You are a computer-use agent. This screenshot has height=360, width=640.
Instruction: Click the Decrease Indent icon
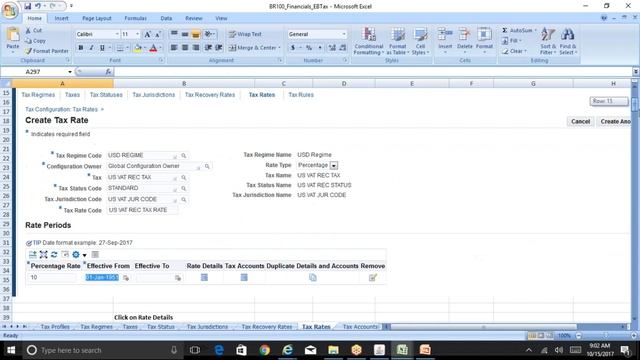(208, 48)
